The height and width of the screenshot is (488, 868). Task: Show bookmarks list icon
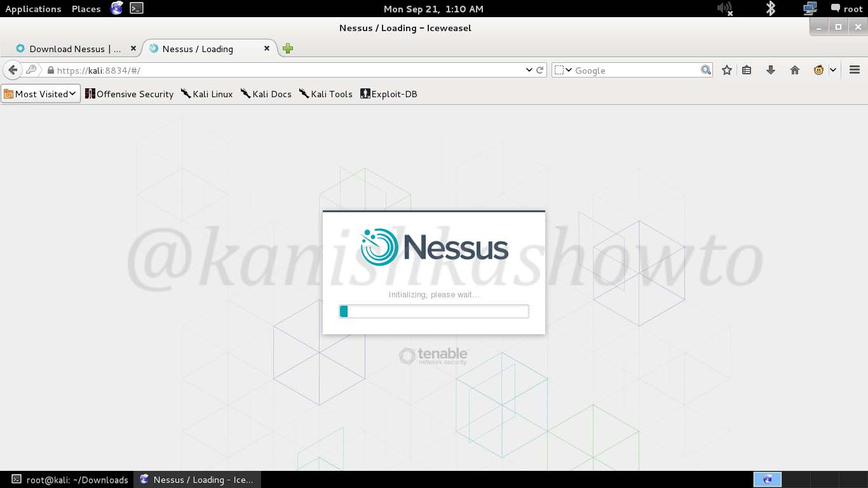(x=747, y=70)
